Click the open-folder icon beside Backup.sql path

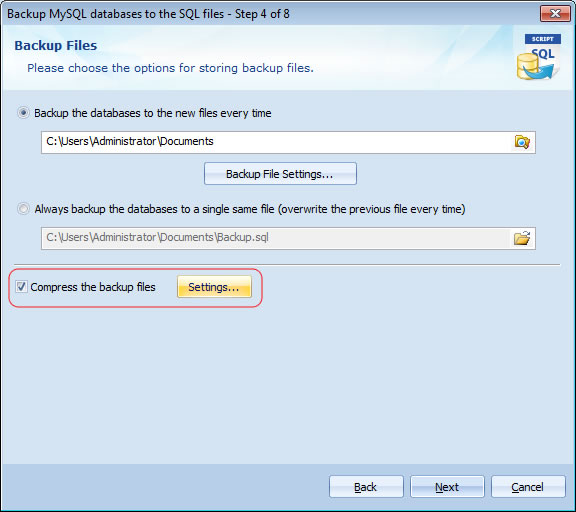click(x=522, y=238)
